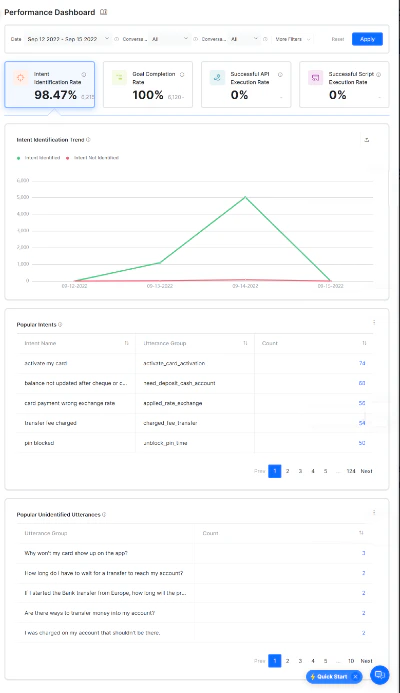Click Next in Unidentified Utterances pagination
The image size is (400, 693).
pos(366,661)
